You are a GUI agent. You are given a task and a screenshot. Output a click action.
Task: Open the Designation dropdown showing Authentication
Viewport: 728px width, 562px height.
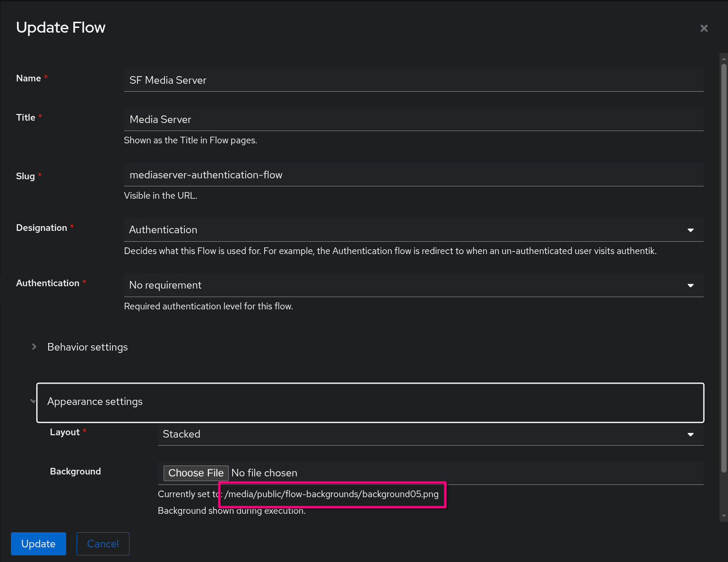pos(411,230)
